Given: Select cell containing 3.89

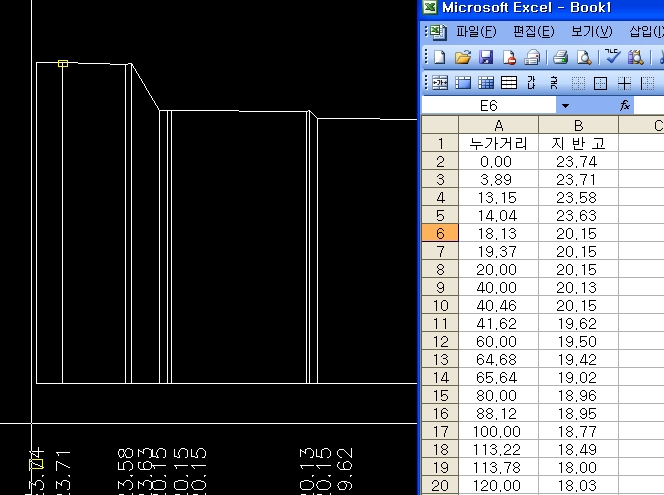Looking at the screenshot, I should pyautogui.click(x=498, y=180).
